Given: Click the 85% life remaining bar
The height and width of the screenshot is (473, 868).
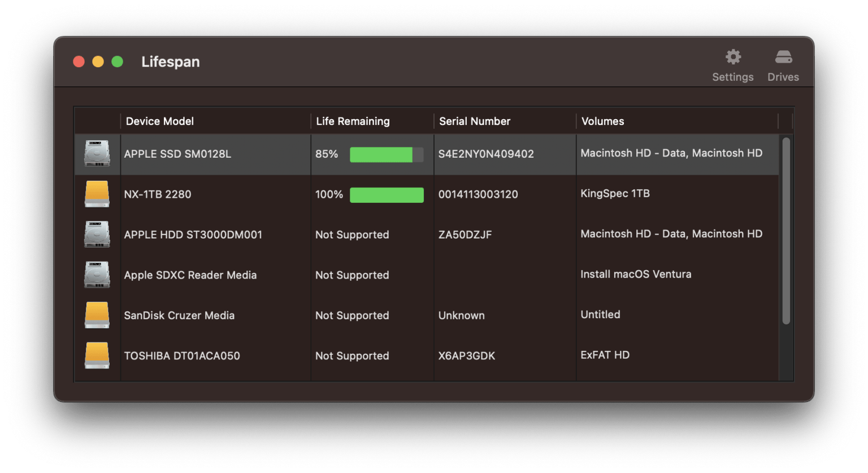Looking at the screenshot, I should [x=387, y=154].
